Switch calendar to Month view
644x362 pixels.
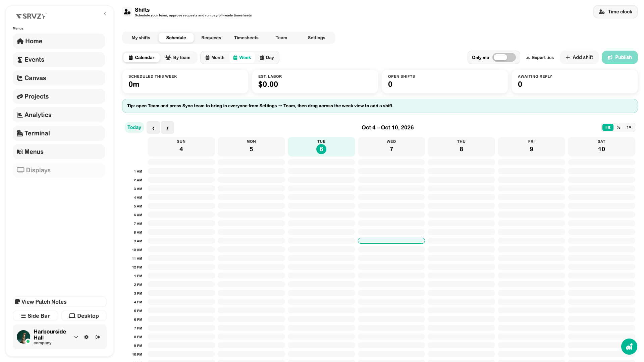coord(215,58)
